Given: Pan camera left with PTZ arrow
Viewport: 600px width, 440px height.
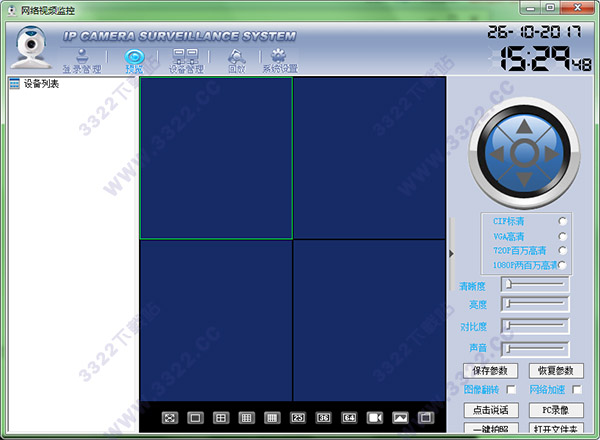Looking at the screenshot, I should [x=497, y=154].
